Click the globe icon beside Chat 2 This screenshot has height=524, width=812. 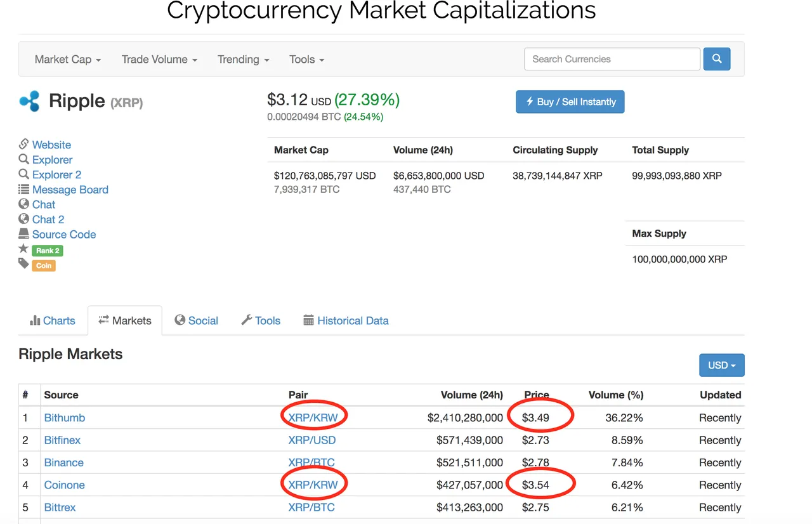point(24,219)
